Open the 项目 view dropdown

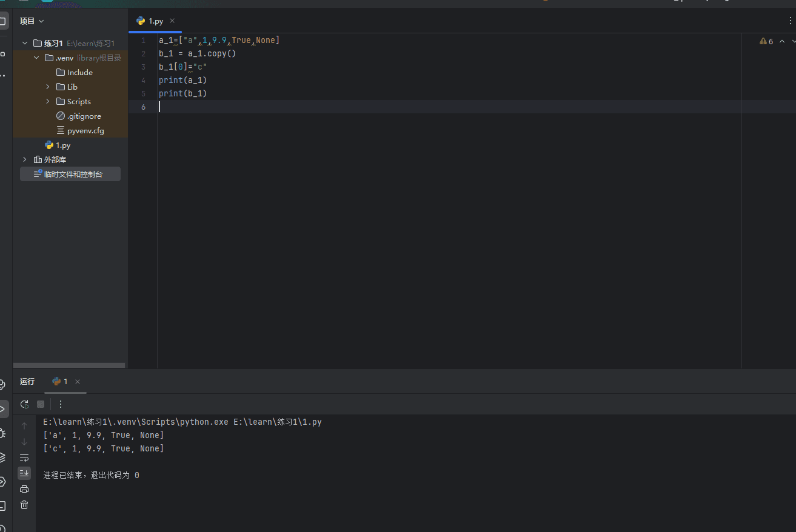pyautogui.click(x=32, y=21)
